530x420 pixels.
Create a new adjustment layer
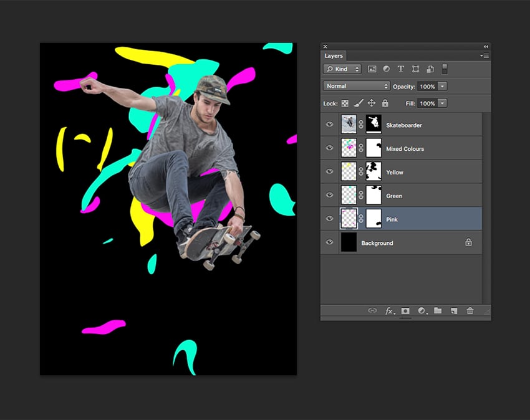click(422, 311)
